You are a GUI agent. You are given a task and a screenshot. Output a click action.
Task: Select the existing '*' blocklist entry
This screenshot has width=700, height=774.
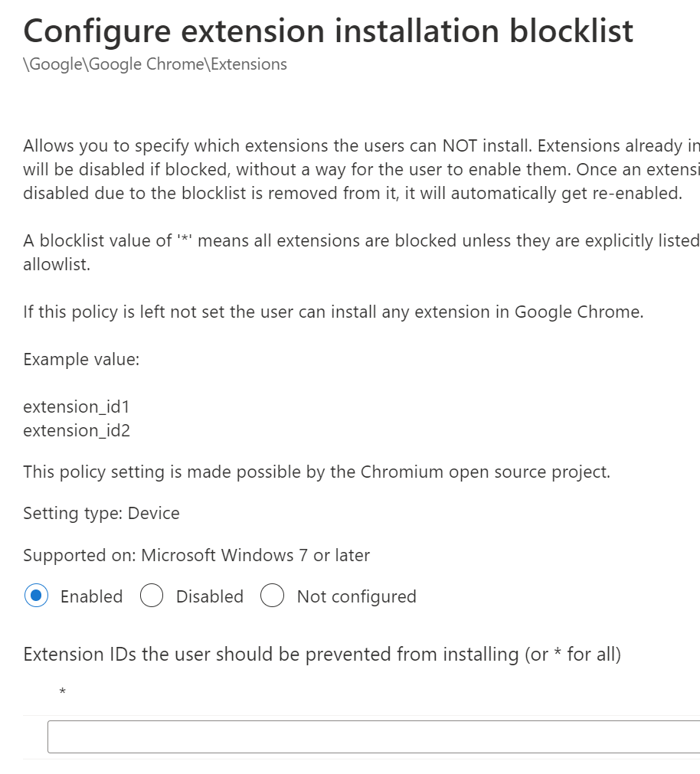click(x=63, y=693)
